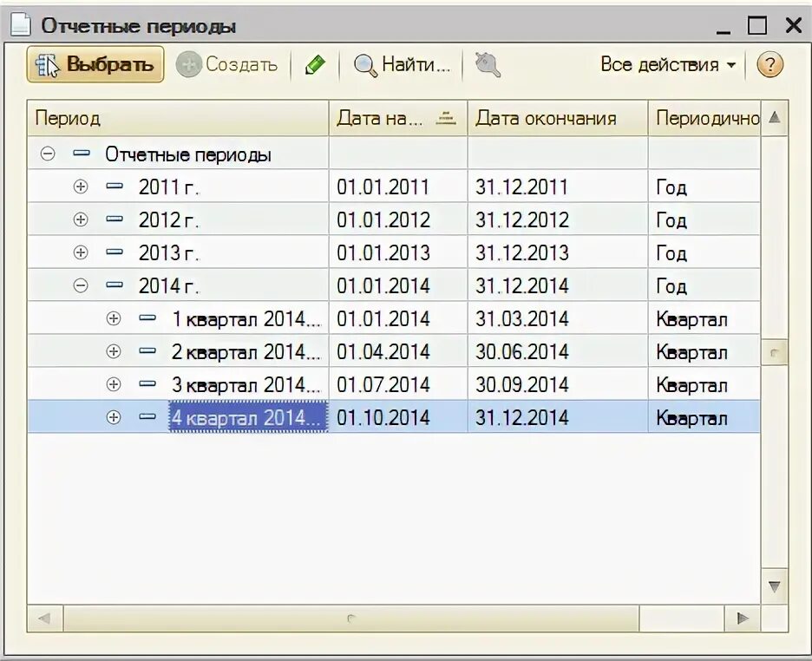Expand the 2013 г. node
This screenshot has height=661, width=812.
(81, 252)
